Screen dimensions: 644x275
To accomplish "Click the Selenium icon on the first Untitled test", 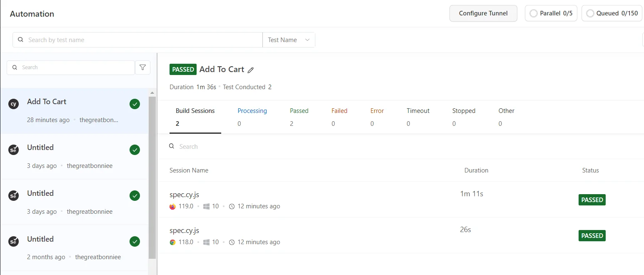I will 13,150.
